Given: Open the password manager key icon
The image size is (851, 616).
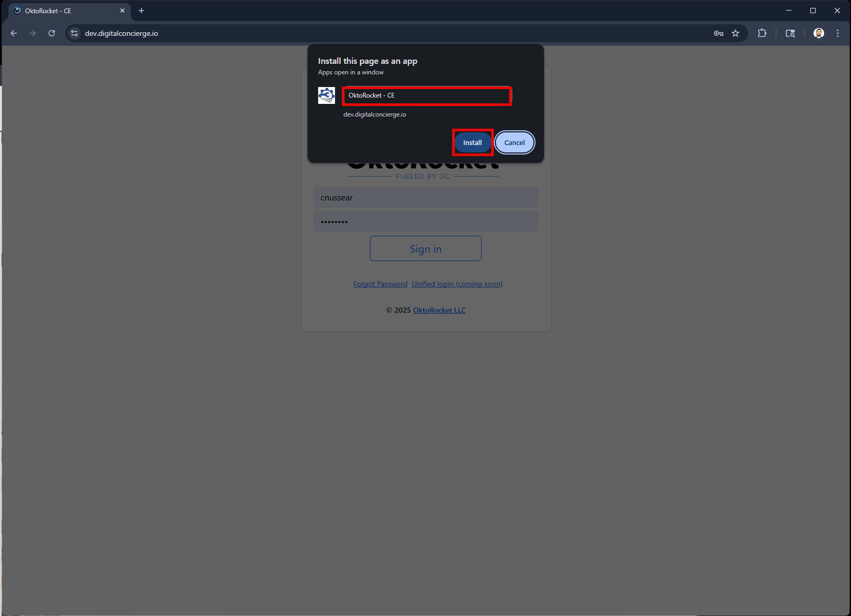Looking at the screenshot, I should pos(719,33).
